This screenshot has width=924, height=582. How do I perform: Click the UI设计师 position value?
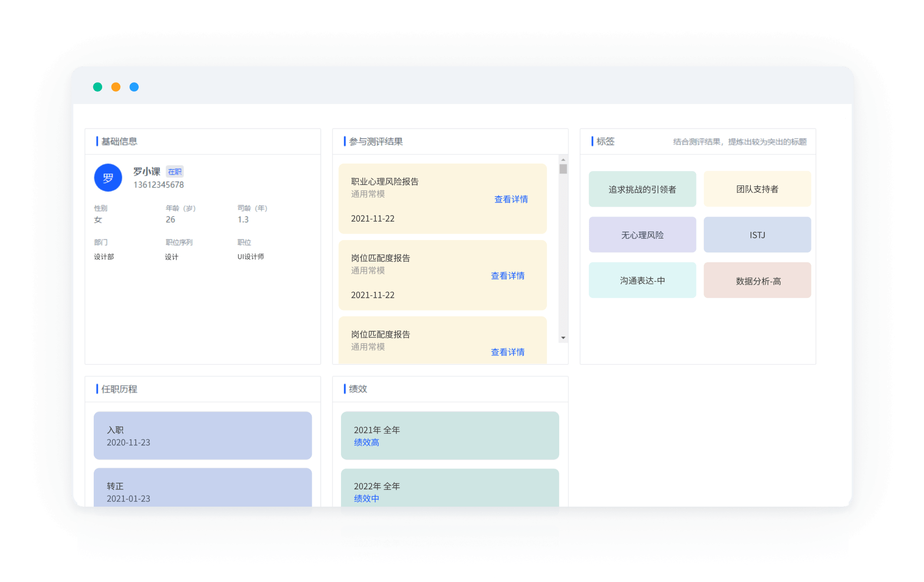coord(251,257)
